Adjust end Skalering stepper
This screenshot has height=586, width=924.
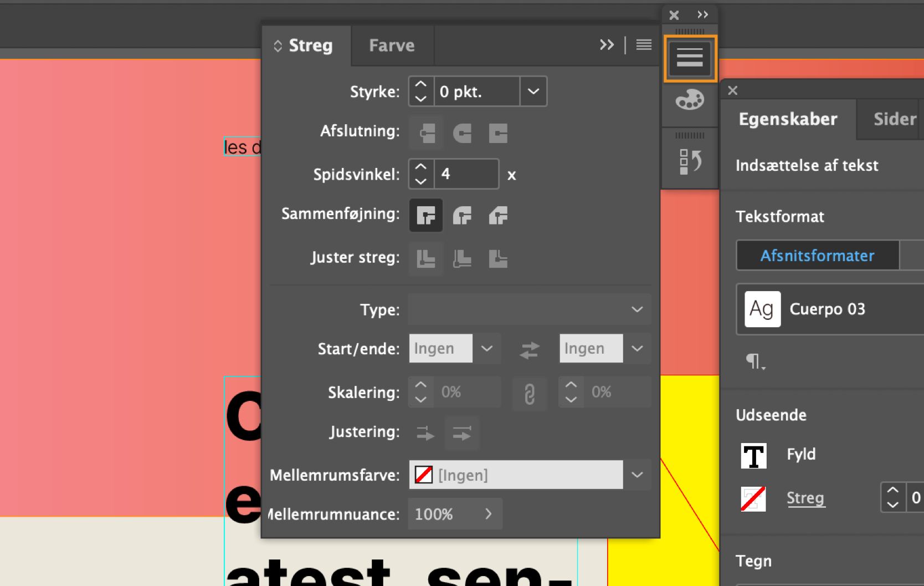tap(571, 392)
